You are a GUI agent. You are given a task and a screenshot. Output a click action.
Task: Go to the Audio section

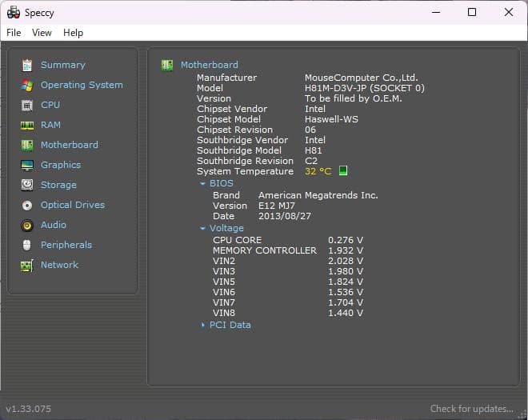tap(54, 225)
